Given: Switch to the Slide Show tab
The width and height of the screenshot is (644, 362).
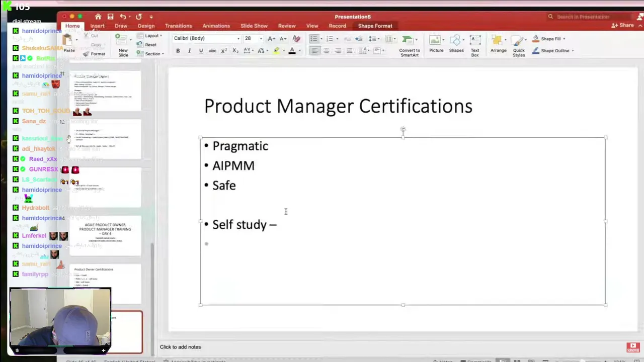Looking at the screenshot, I should 254,26.
